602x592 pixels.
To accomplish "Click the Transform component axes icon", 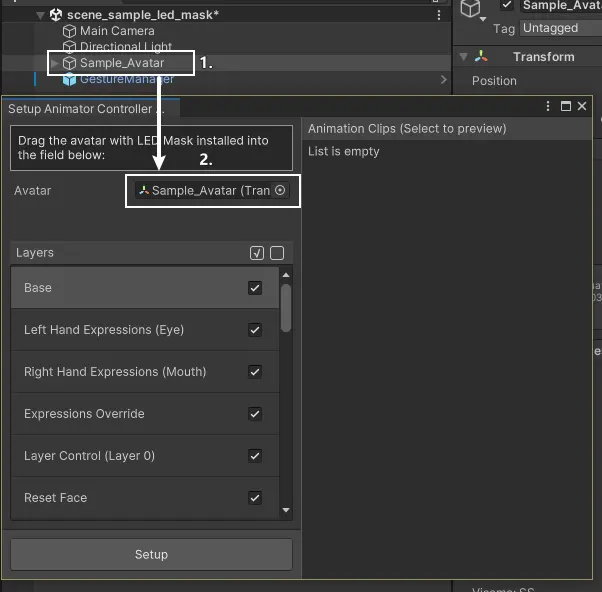I will (482, 57).
